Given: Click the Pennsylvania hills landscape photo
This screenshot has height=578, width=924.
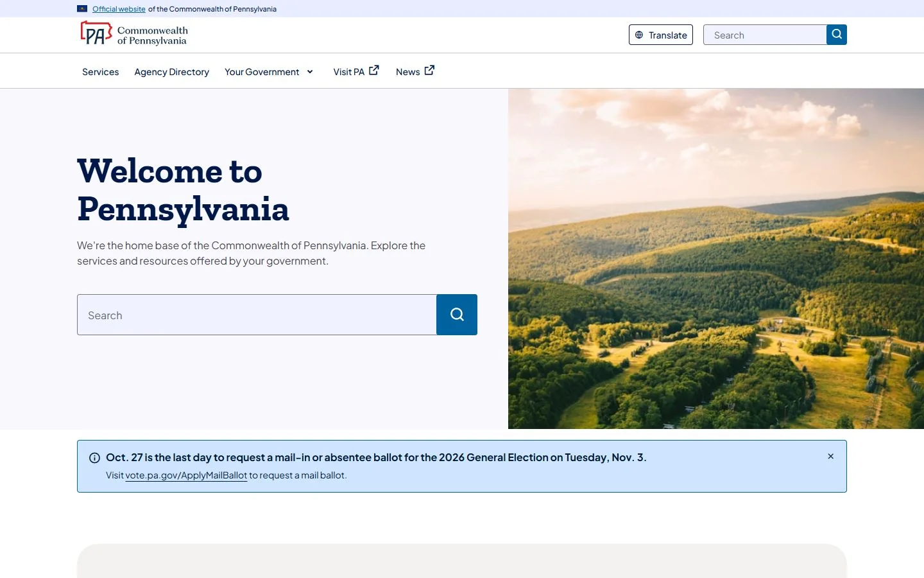Looking at the screenshot, I should (716, 259).
